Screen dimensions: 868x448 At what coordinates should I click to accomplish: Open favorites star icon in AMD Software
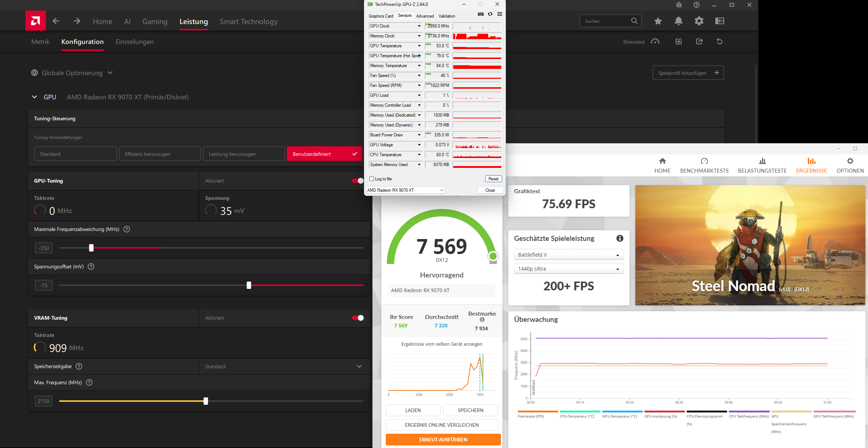(x=658, y=21)
